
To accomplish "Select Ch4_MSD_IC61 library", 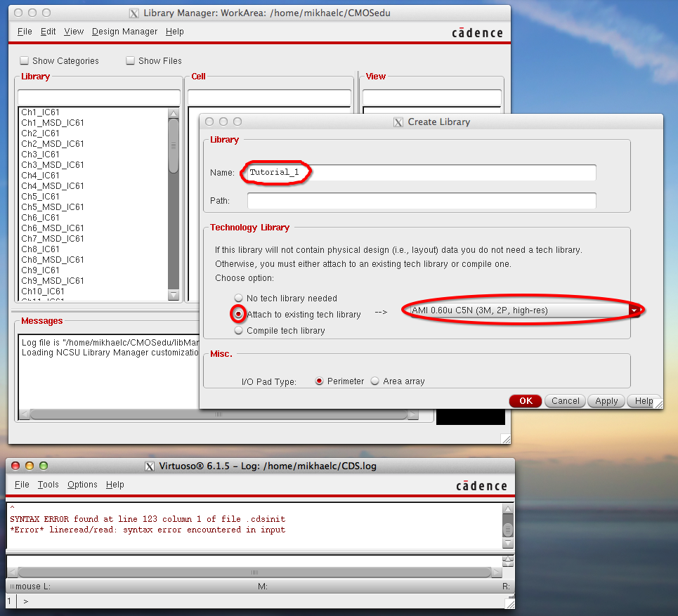I will (52, 186).
